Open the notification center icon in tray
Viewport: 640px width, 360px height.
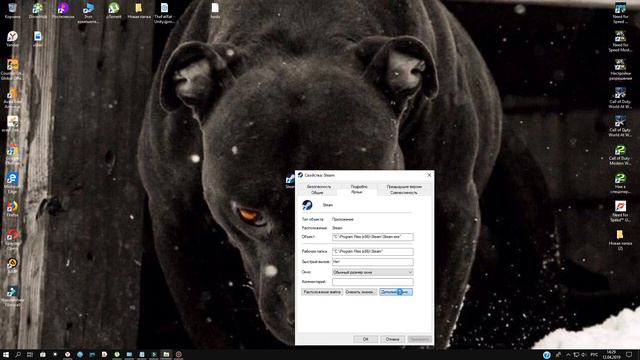coord(629,355)
